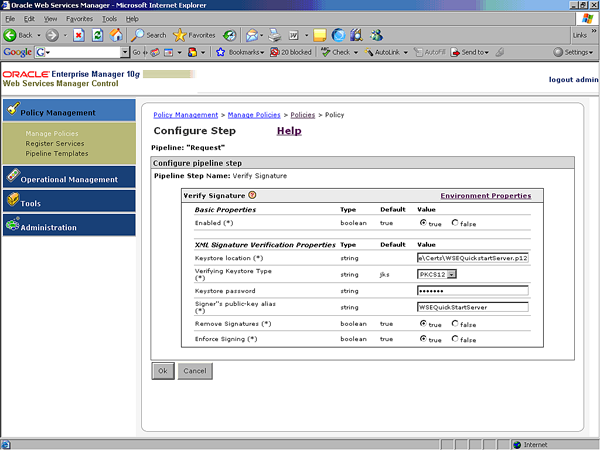The image size is (600, 450).
Task: Click the Help link beside Configure Step
Action: (289, 131)
